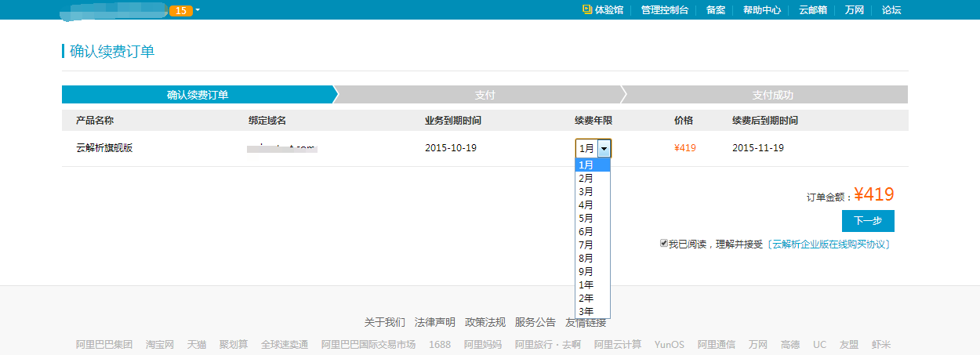Open the 云解析企业版在线购买协议 link
The height and width of the screenshot is (355, 980).
830,245
